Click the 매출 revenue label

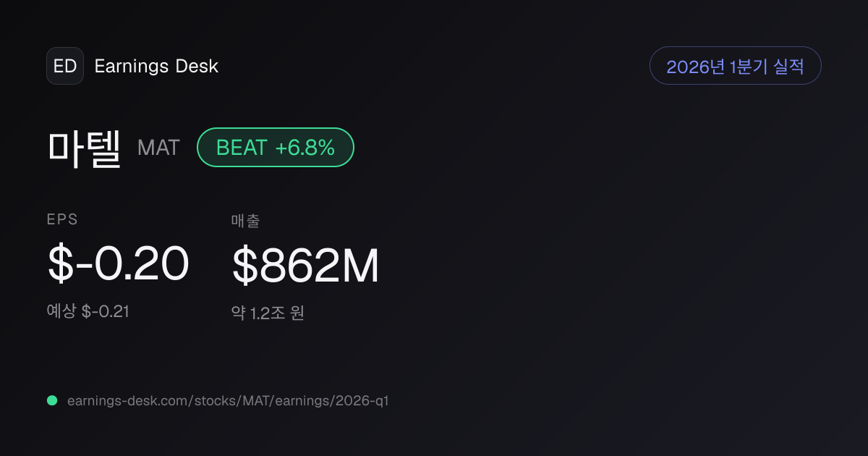[x=244, y=220]
